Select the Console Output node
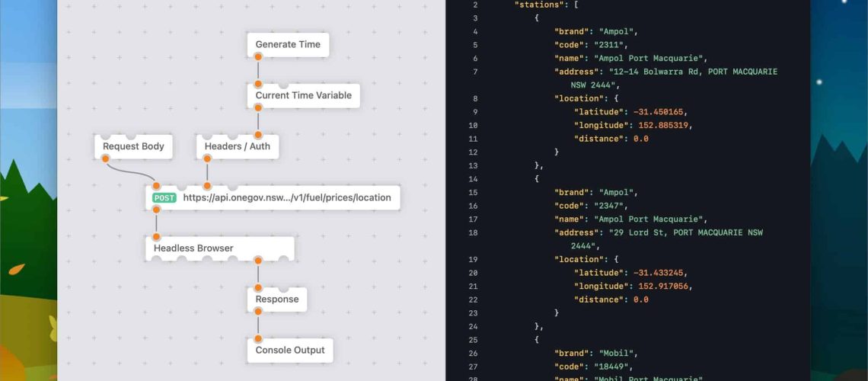Viewport: 868px width, 381px height. coord(289,350)
